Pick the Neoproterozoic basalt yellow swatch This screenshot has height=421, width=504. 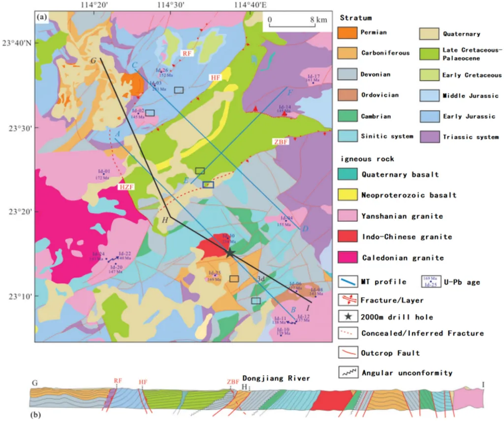click(346, 195)
